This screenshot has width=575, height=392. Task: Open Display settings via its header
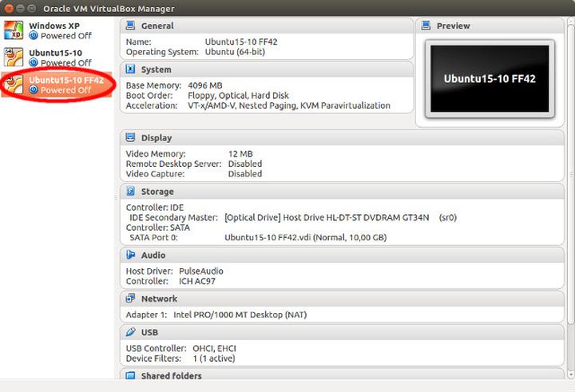pos(342,138)
